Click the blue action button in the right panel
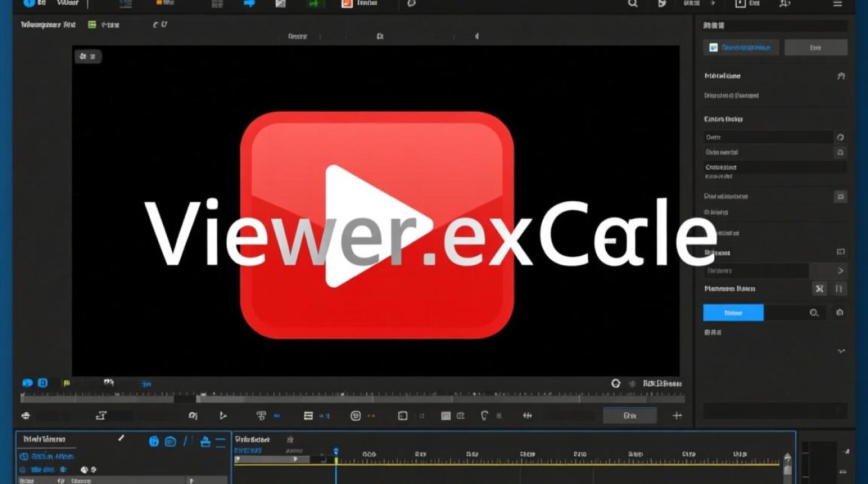 pos(733,312)
